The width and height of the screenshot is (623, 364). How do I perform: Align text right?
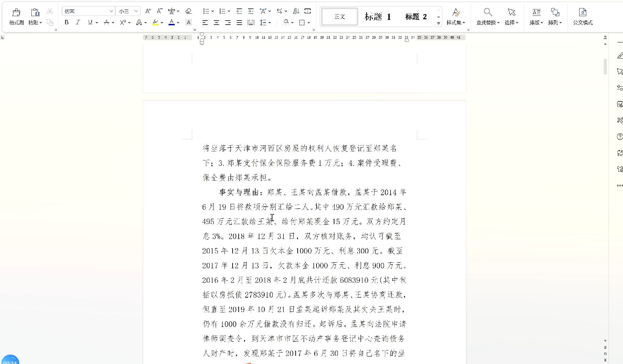point(228,23)
